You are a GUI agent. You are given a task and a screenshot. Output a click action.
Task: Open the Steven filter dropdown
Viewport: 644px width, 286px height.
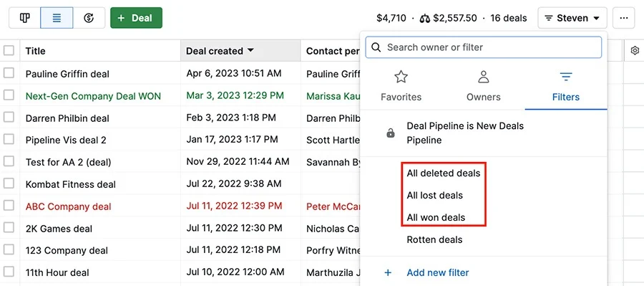coord(572,18)
